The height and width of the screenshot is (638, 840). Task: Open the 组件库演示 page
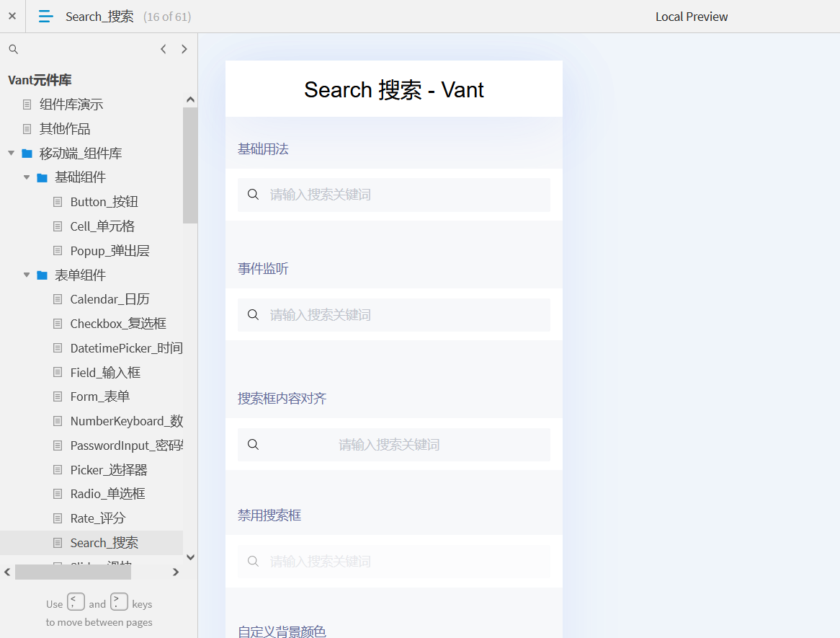tap(71, 105)
